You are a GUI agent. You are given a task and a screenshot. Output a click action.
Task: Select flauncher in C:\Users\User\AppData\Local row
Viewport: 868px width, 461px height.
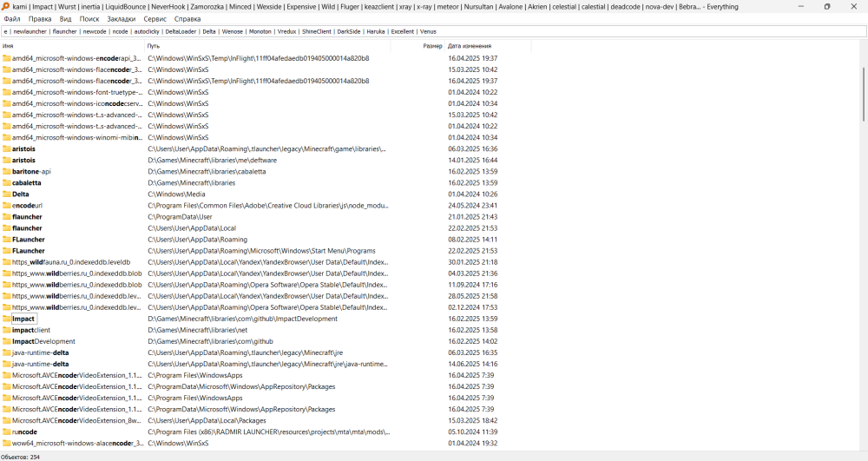coord(266,228)
